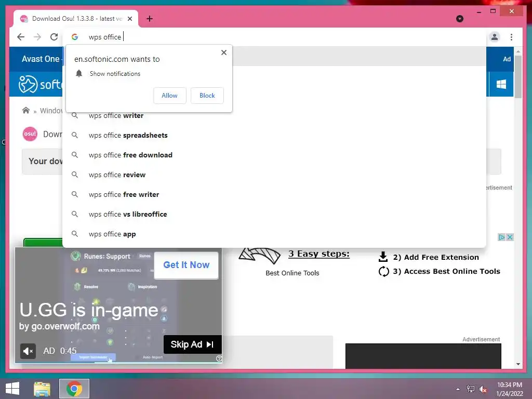Click Get It Now on video ad
Viewport: 532px width, 399px height.
[187, 265]
